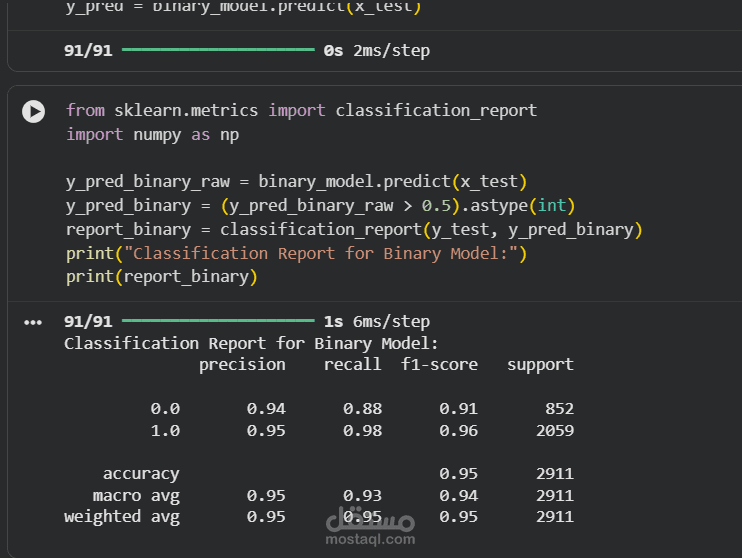
Task: Click the 'accuracy' row label in output
Action: click(141, 473)
